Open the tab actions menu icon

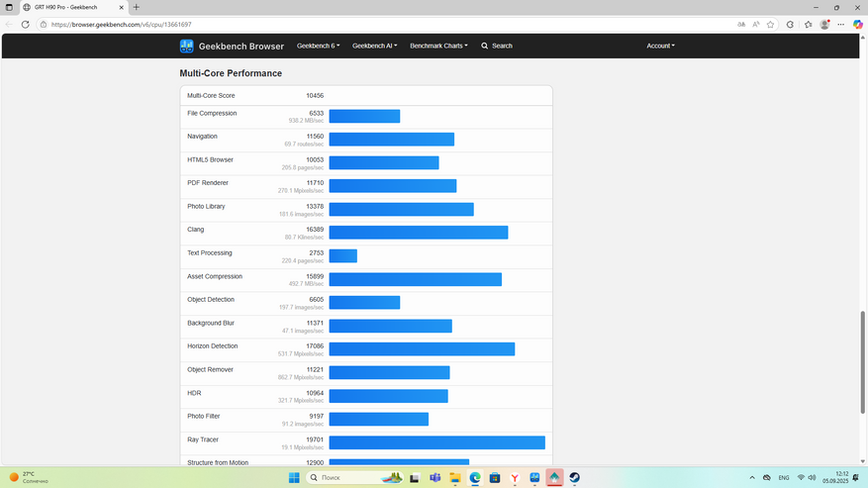9,7
